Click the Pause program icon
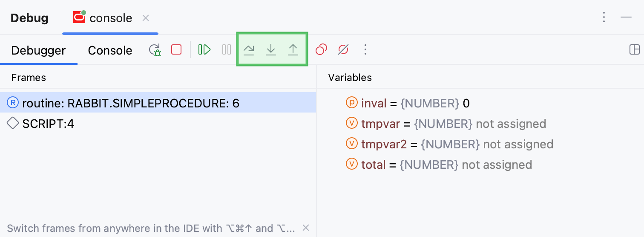644x237 pixels. (x=227, y=50)
